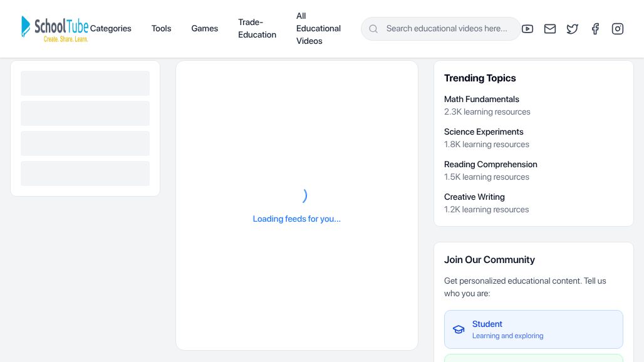
Task: Open All Educational Videos
Action: (318, 29)
